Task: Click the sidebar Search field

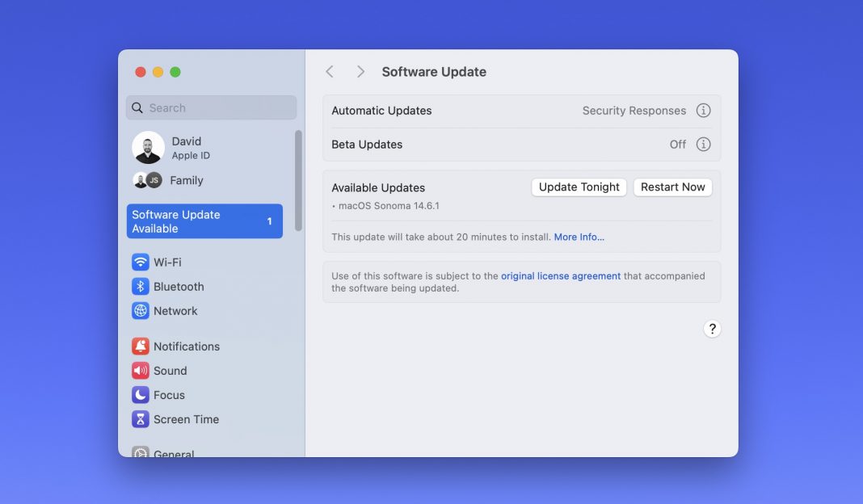Action: (x=212, y=108)
